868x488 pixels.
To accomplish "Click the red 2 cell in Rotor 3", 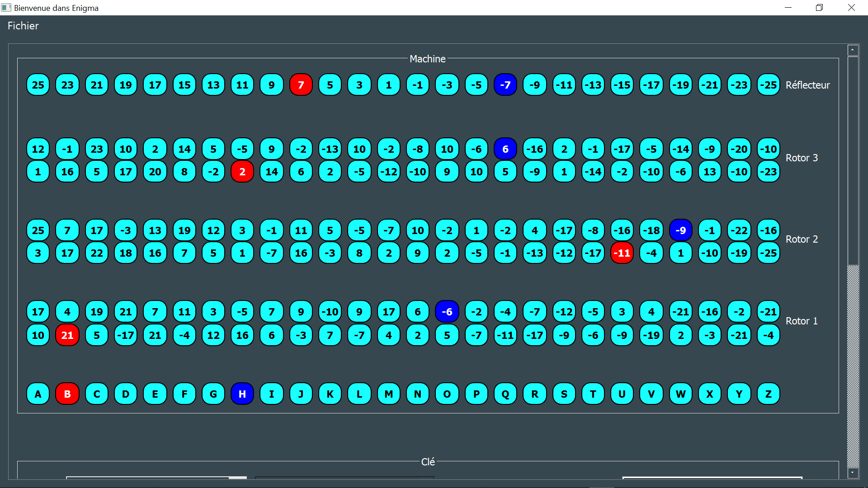I will [x=242, y=172].
